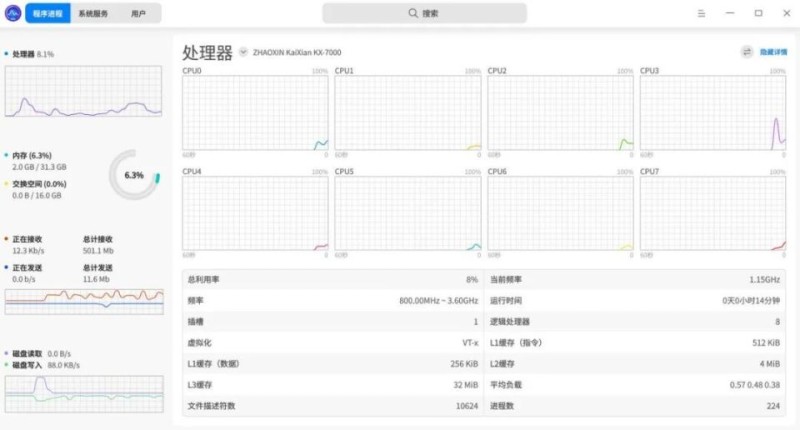Image resolution: width=800 pixels, height=430 pixels.
Task: Click the CPU3 usage chart
Action: pos(712,113)
